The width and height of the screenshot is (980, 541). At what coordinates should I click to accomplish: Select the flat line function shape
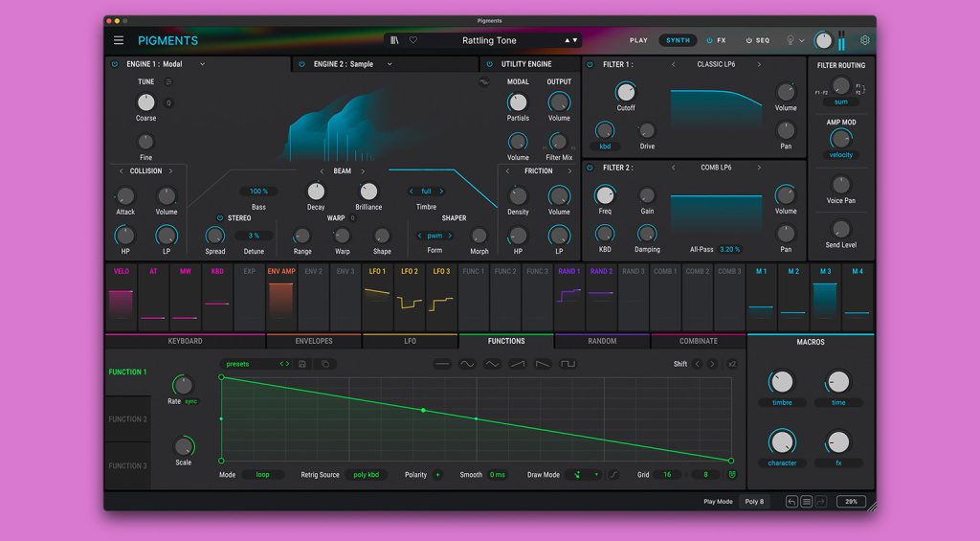pyautogui.click(x=442, y=364)
